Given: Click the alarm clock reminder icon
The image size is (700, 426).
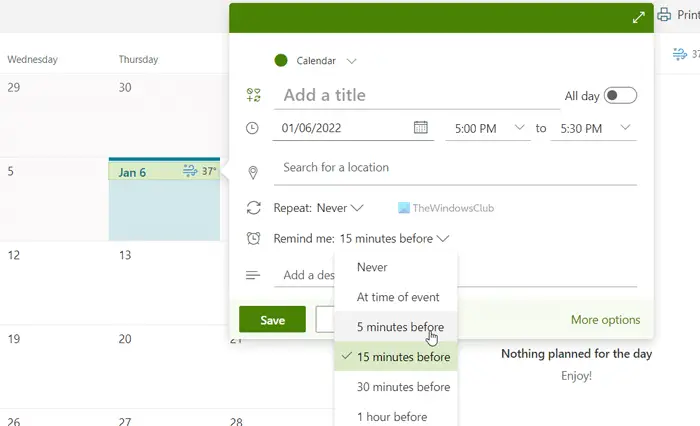Looking at the screenshot, I should pyautogui.click(x=253, y=238).
